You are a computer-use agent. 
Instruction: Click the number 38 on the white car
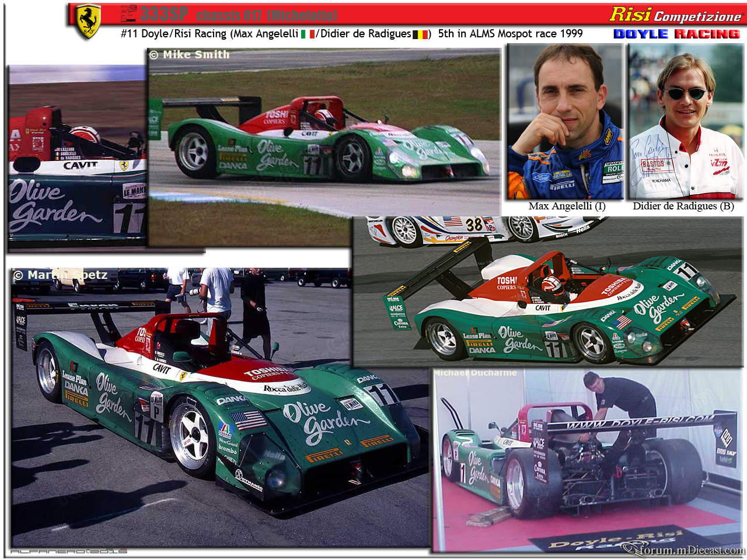tap(474, 225)
